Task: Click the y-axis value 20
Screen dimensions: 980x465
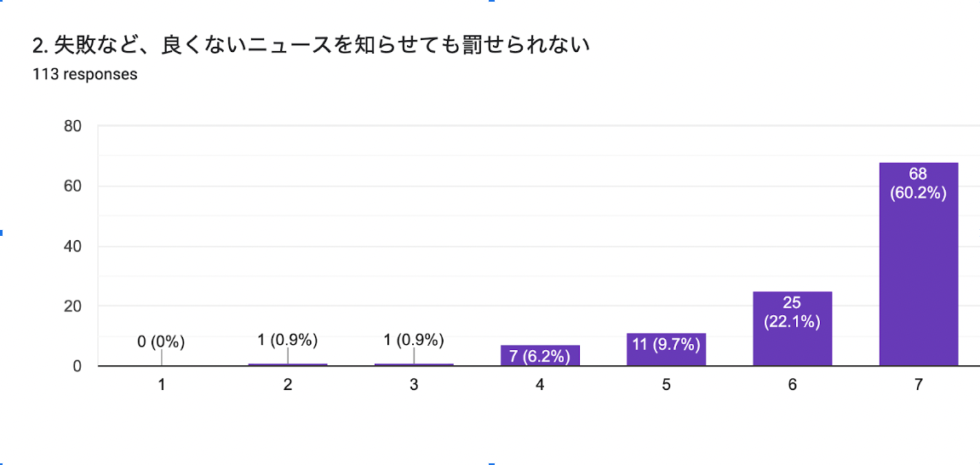Action: click(x=72, y=307)
